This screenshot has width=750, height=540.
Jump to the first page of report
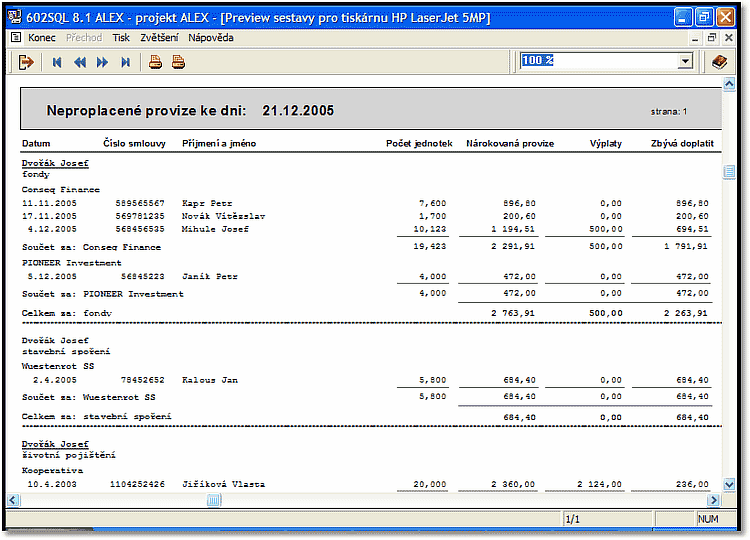coord(58,62)
